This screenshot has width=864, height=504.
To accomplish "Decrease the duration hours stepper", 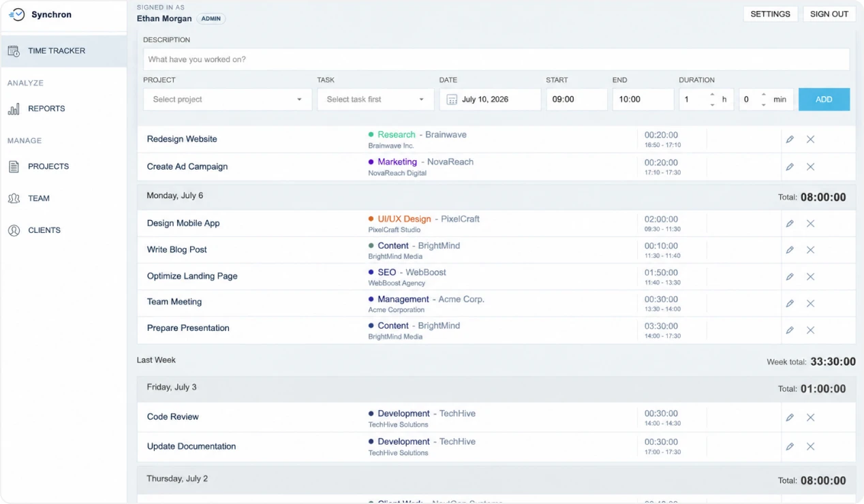I will 712,104.
